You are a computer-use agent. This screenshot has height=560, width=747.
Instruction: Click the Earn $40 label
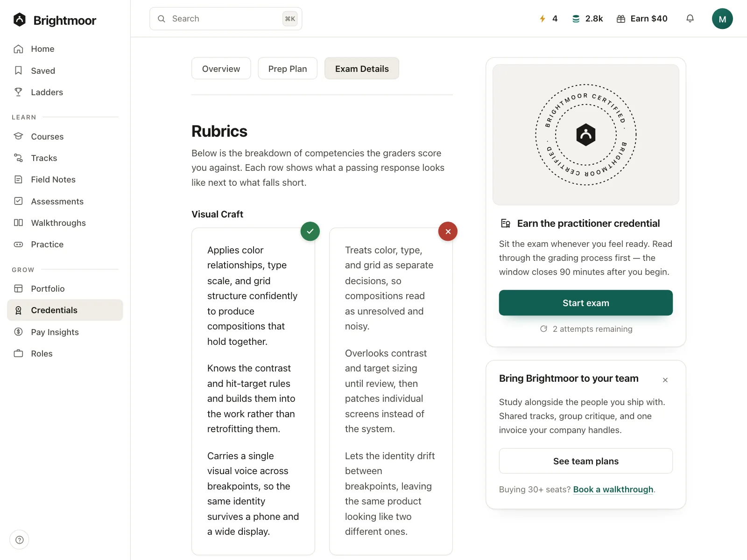click(x=649, y=19)
